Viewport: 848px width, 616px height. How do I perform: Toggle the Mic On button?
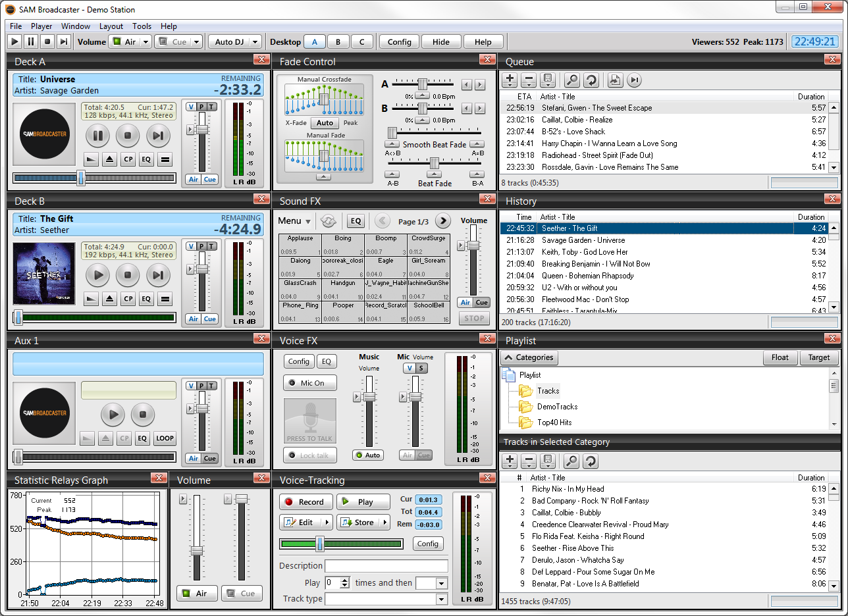[309, 383]
